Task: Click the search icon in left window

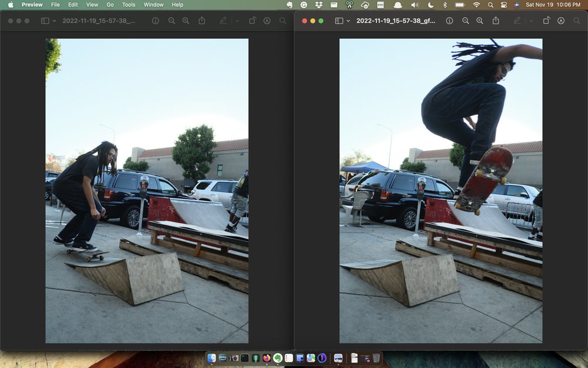Action: pos(283,21)
